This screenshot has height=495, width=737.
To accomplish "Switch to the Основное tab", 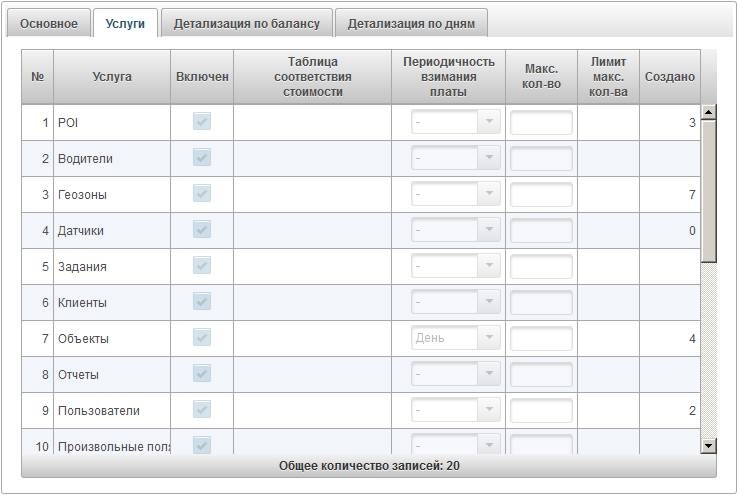I will click(x=49, y=23).
